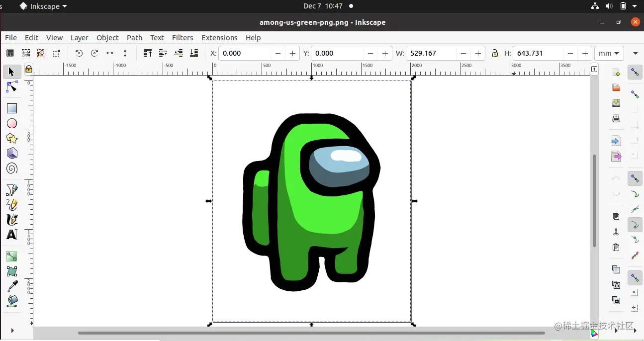The width and height of the screenshot is (644, 341).
Task: Click Cut scissors icon
Action: click(616, 232)
